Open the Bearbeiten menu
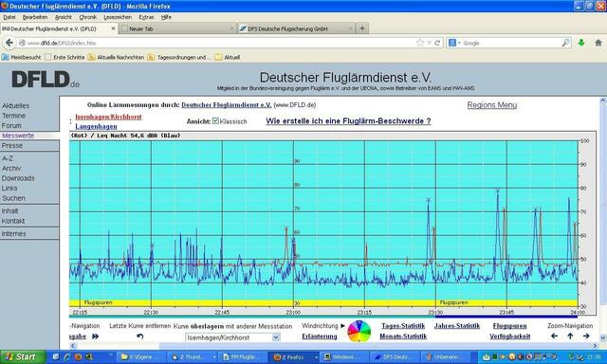This screenshot has height=364, width=607. click(35, 17)
